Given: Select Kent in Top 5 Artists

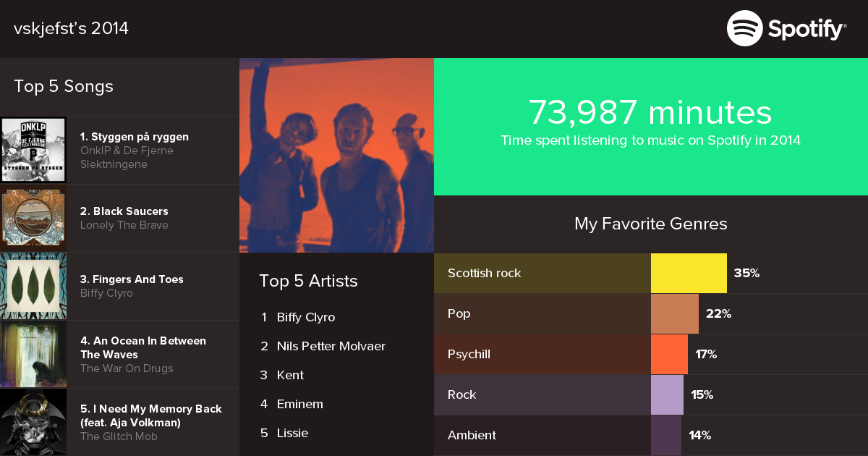Looking at the screenshot, I should click(290, 375).
